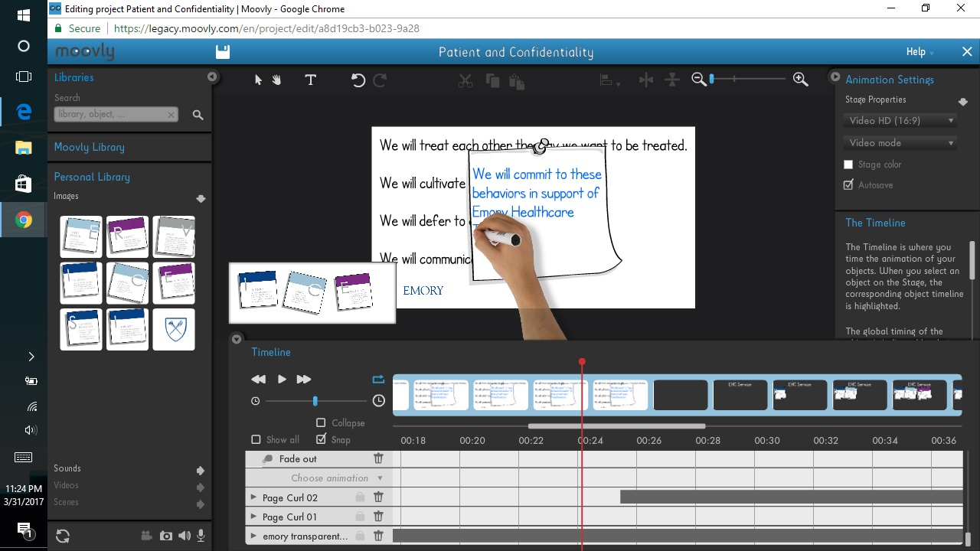Viewport: 980px width, 551px height.
Task: Refresh the personal library
Action: (x=63, y=536)
